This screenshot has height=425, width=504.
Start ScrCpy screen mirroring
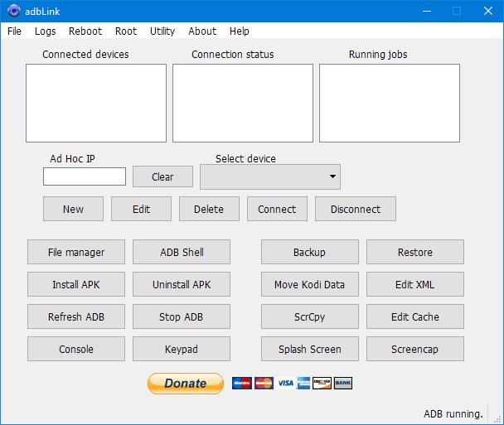pyautogui.click(x=309, y=317)
